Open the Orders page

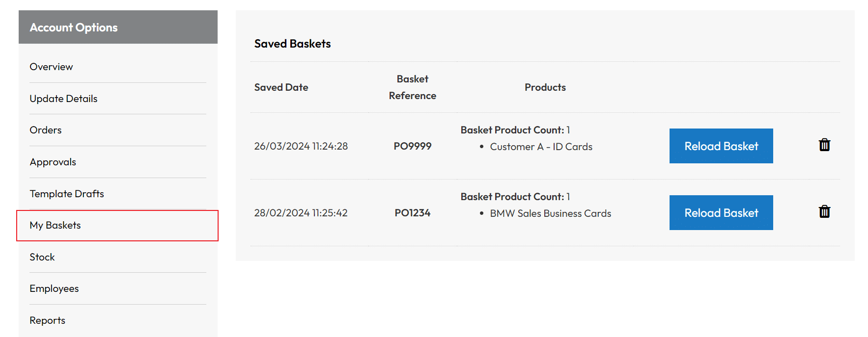click(46, 130)
